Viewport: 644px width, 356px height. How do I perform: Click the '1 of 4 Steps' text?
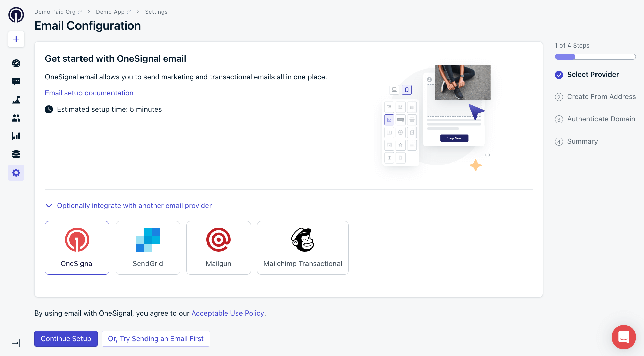tap(572, 46)
